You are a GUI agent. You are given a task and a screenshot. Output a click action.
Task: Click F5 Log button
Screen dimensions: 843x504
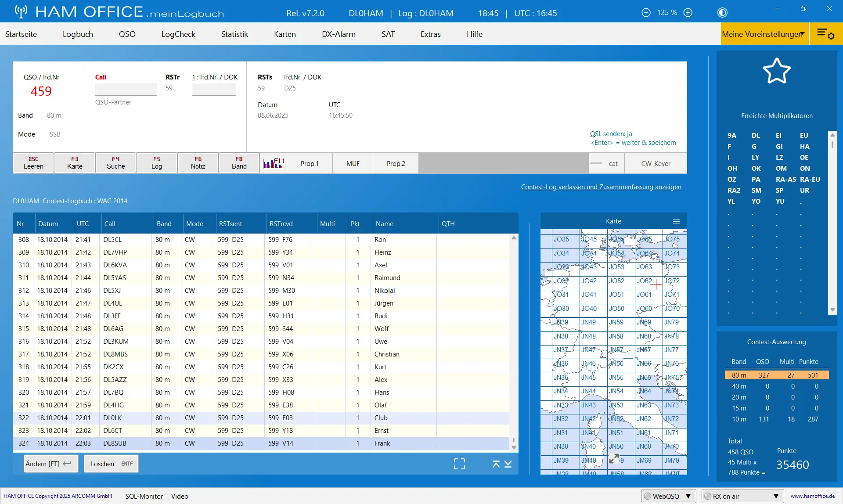pos(157,163)
